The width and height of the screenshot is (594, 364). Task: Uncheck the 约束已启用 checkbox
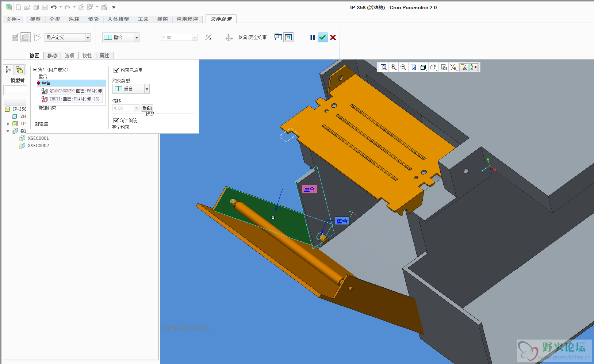[116, 70]
